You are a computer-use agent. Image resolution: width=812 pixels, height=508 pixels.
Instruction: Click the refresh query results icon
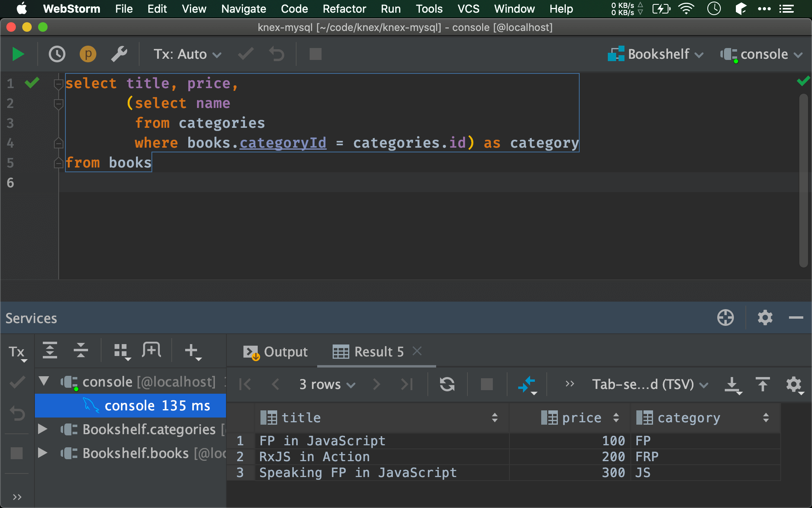tap(447, 385)
